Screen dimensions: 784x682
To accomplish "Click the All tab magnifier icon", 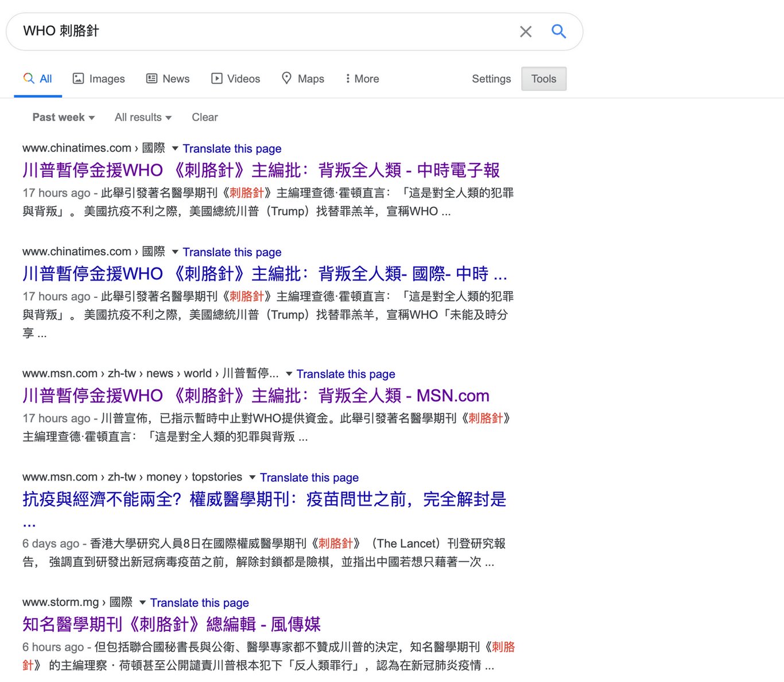I will point(29,78).
